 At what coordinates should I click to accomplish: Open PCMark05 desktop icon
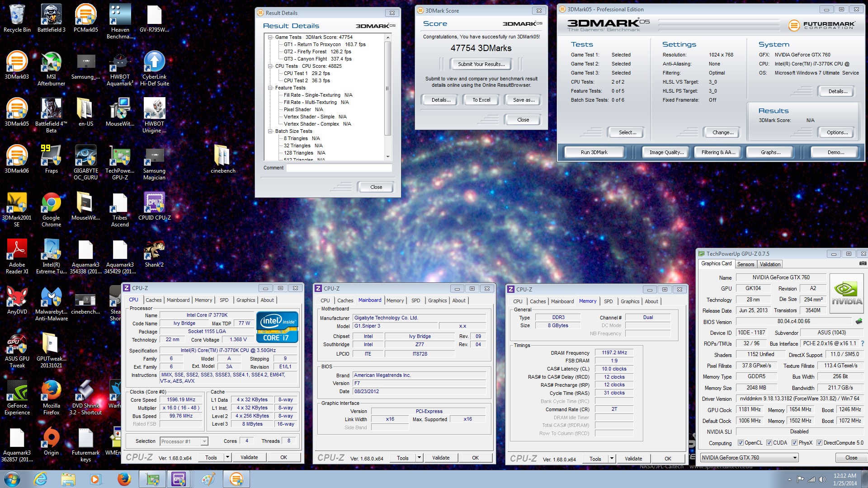click(85, 18)
